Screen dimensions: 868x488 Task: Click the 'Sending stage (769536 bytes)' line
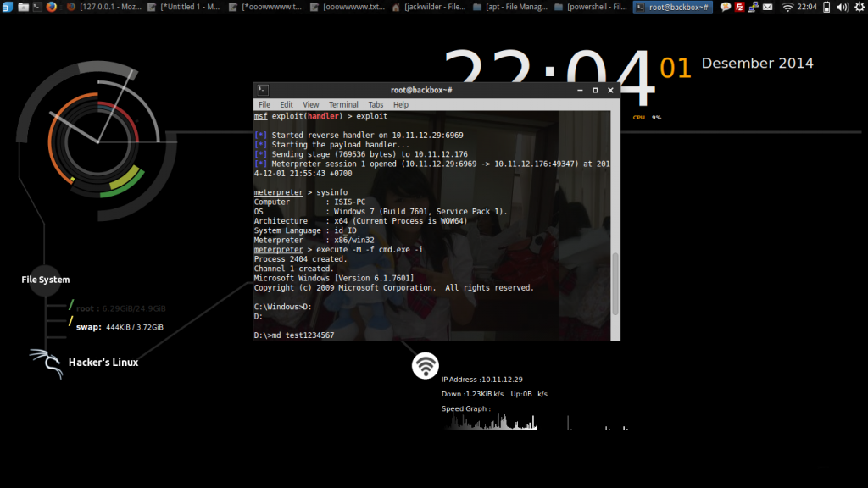pos(361,154)
